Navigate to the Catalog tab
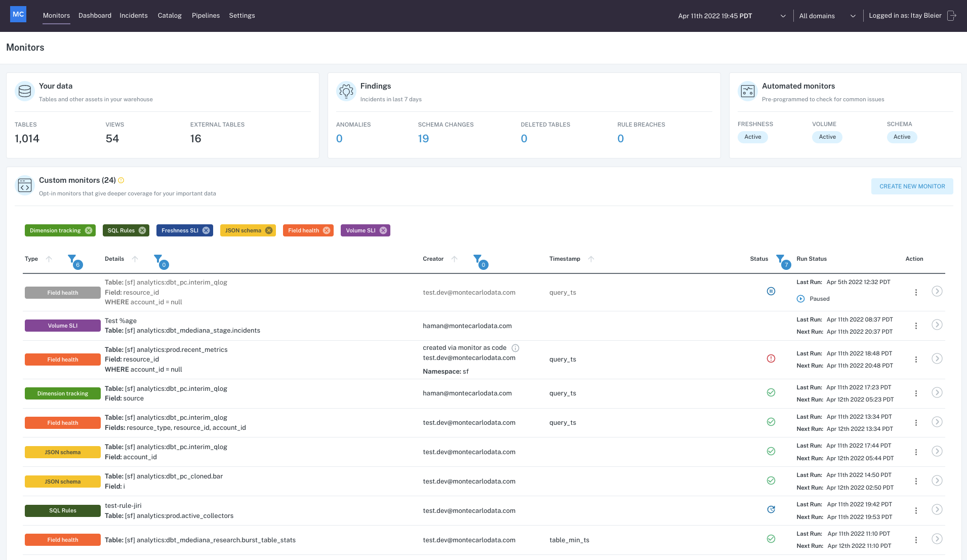Viewport: 967px width, 560px height. pos(170,16)
